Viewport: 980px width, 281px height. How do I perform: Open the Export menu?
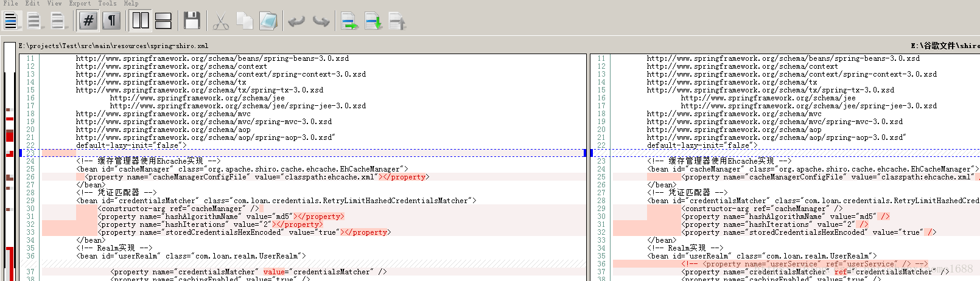[80, 3]
